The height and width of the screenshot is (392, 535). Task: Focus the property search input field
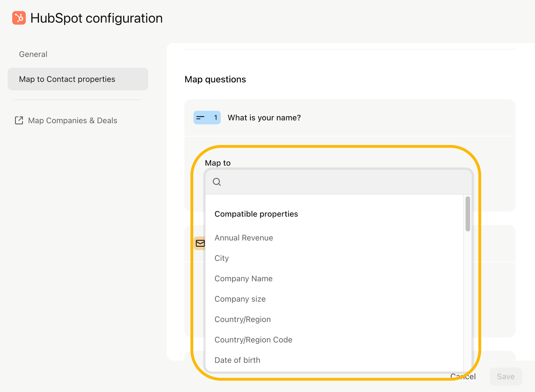338,182
